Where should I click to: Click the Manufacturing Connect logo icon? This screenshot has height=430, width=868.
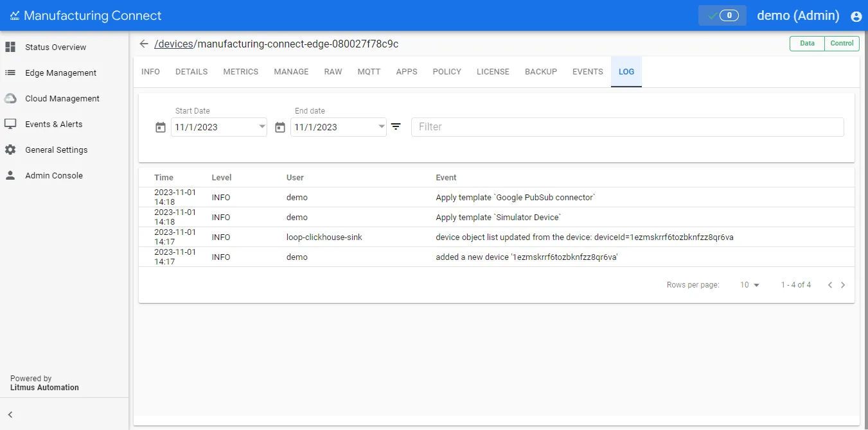[15, 15]
